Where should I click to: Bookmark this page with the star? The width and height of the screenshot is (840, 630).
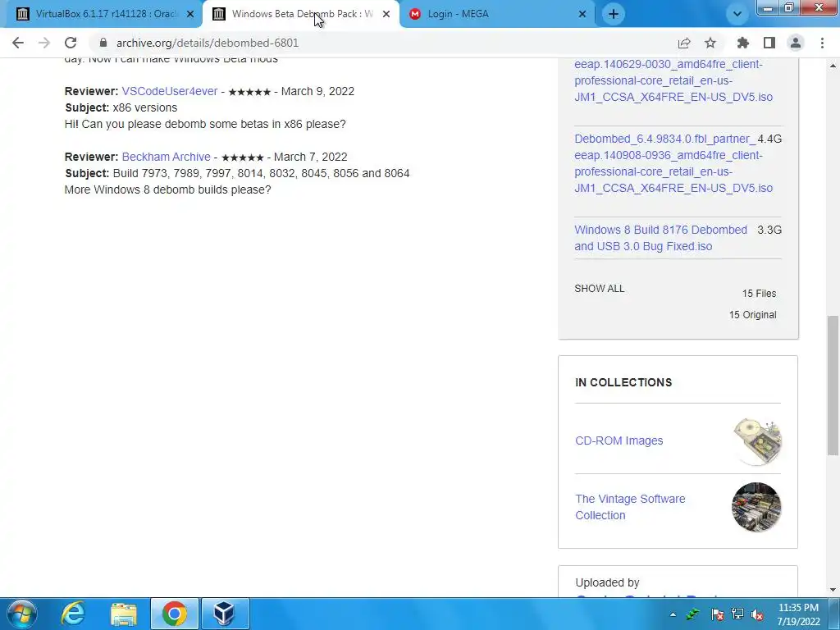(x=710, y=43)
